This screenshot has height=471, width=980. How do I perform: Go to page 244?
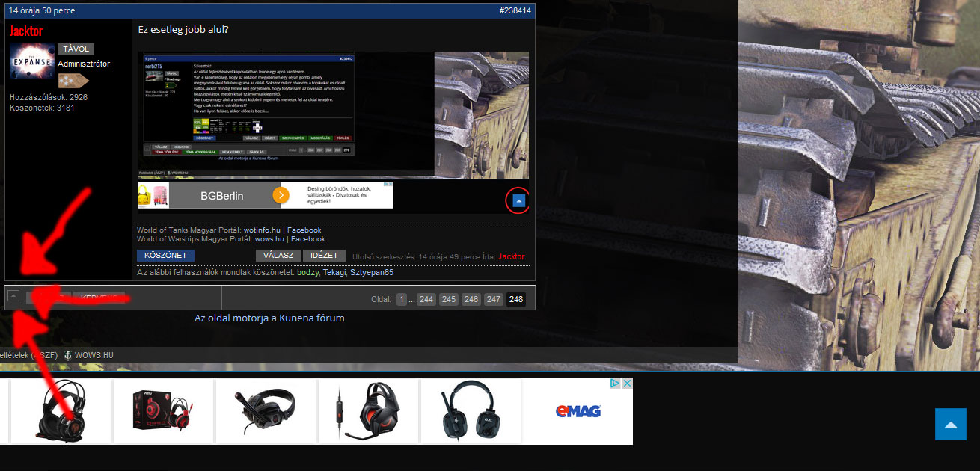coord(426,299)
